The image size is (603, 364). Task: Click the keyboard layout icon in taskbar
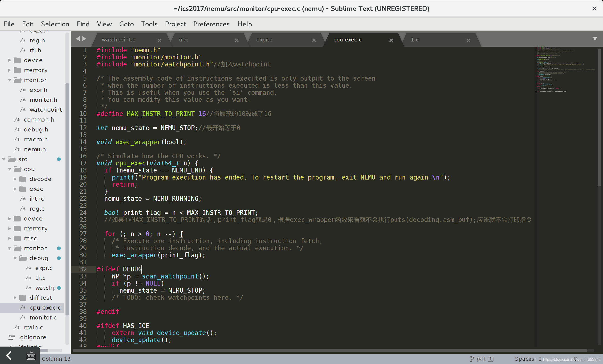tap(31, 358)
